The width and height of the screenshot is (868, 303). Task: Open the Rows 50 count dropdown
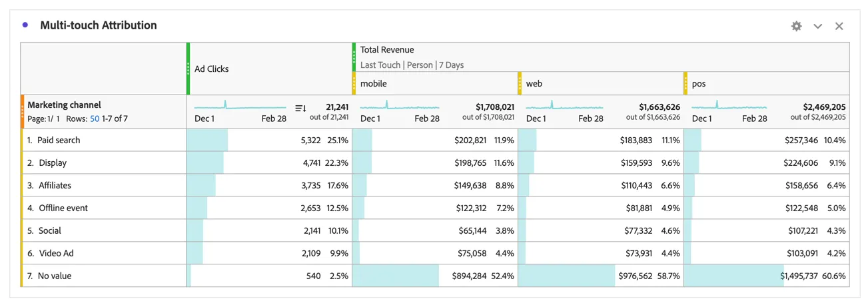[95, 119]
